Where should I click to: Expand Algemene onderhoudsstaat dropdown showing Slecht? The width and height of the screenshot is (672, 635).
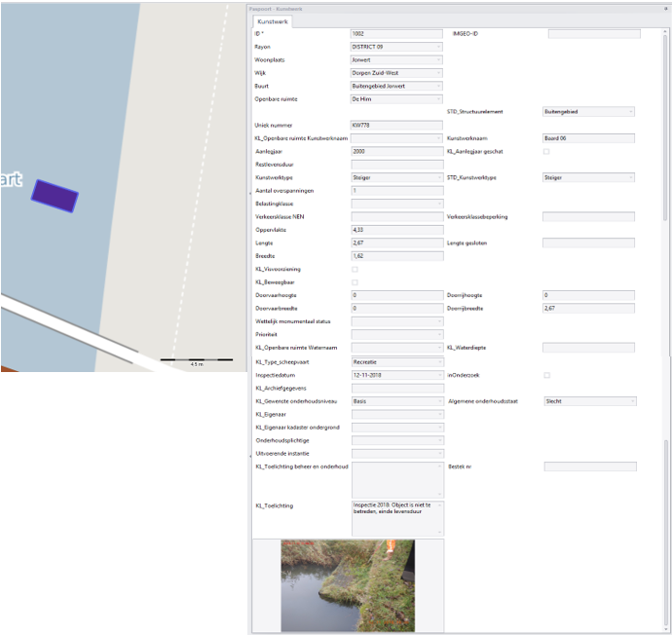590,401
